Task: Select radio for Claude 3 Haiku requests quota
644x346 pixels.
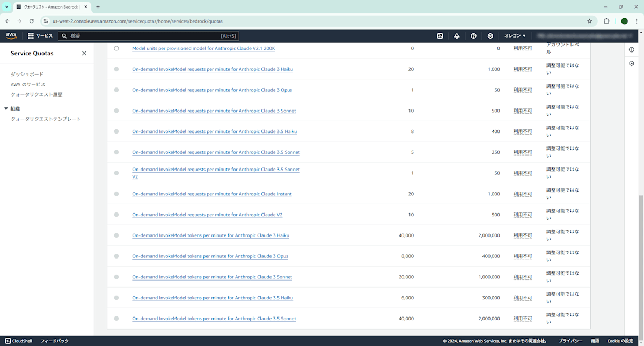Action: point(116,69)
